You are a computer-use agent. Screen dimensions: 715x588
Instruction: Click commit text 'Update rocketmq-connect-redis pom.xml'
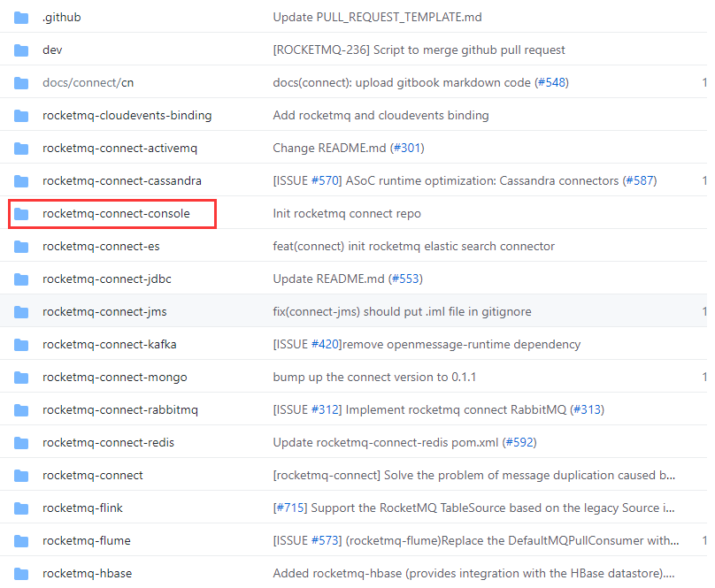(385, 443)
